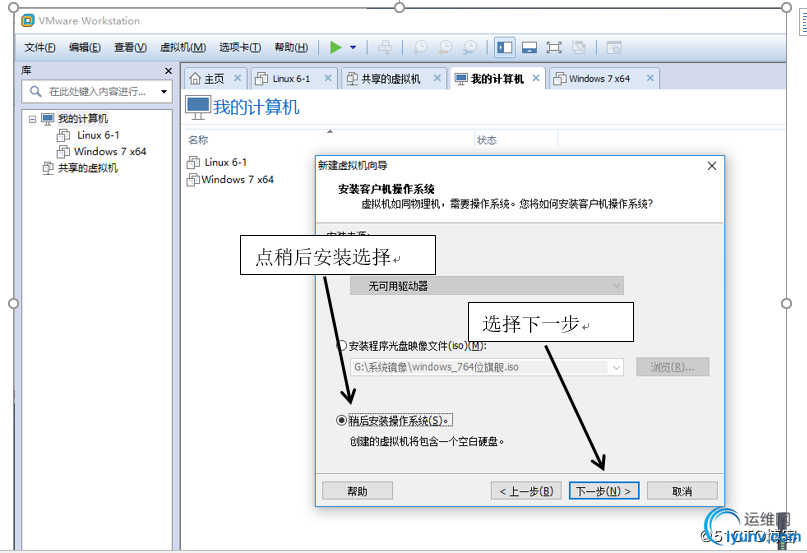
Task: Click the manage snapshots wrench-clock icon
Action: tap(469, 47)
